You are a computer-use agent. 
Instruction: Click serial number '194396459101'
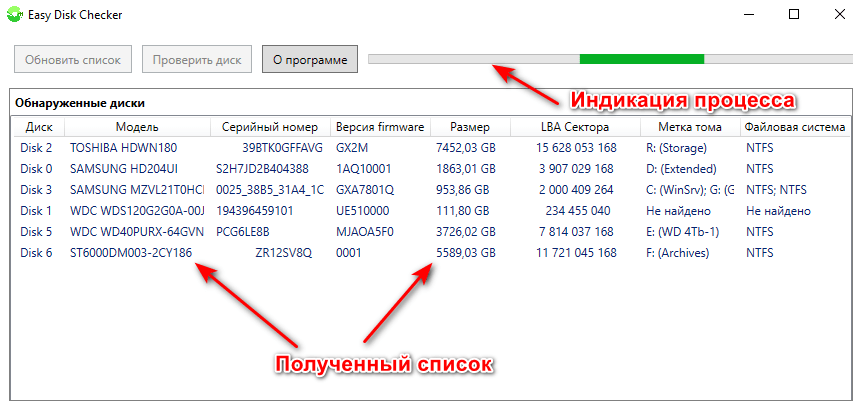pos(255,211)
